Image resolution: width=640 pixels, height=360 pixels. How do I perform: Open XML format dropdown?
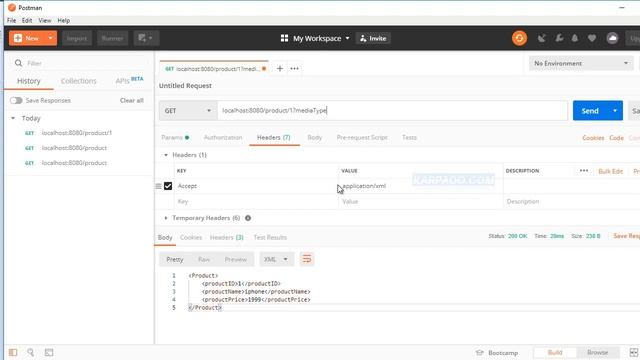[x=276, y=259]
